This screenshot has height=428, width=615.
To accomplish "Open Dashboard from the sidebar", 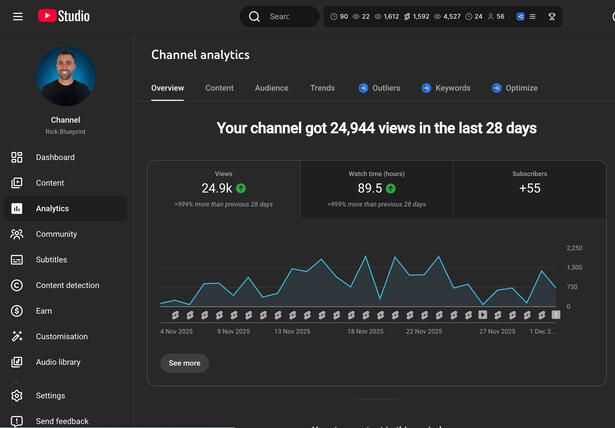I will [x=55, y=157].
